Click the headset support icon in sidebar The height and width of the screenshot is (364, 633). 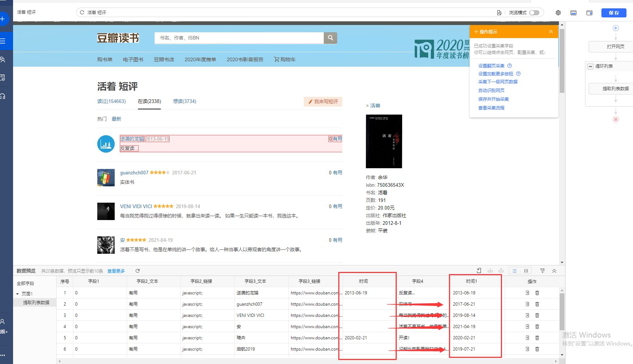[3, 96]
